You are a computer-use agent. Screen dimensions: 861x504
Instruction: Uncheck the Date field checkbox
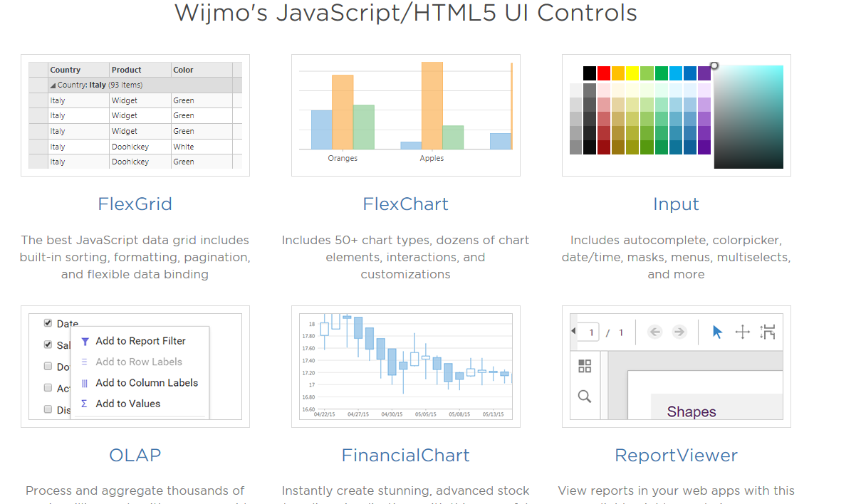pyautogui.click(x=48, y=323)
